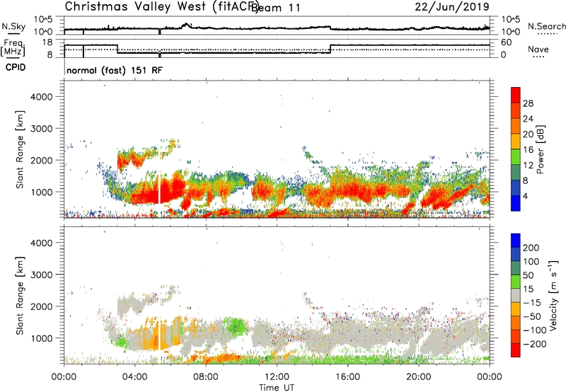
Task: Click the 'CPID' label
Action: 16,67
